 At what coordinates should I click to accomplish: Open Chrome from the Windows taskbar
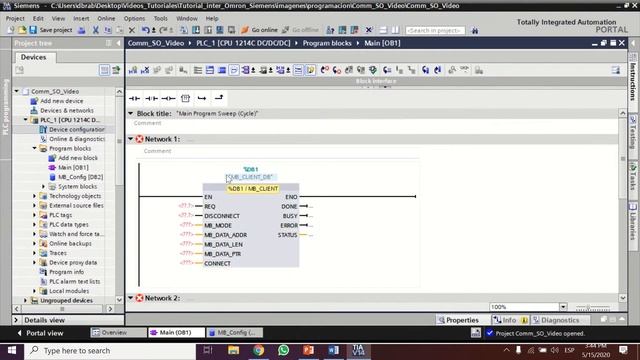(x=258, y=350)
